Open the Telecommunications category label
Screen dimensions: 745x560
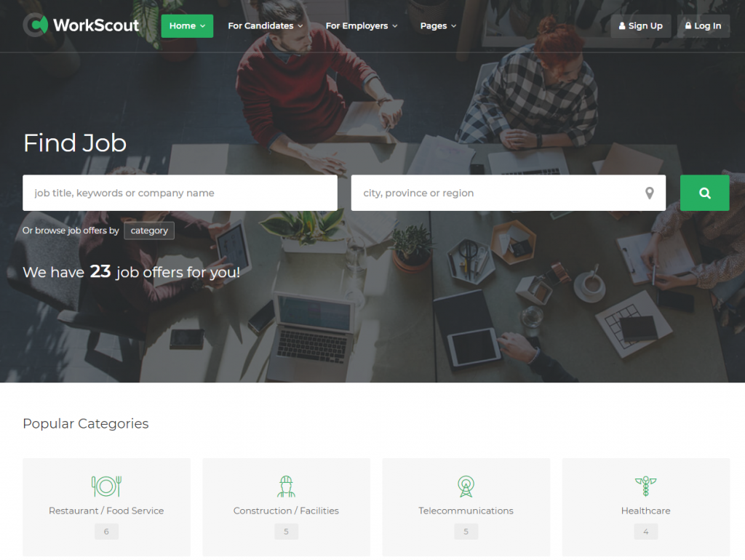pos(466,511)
